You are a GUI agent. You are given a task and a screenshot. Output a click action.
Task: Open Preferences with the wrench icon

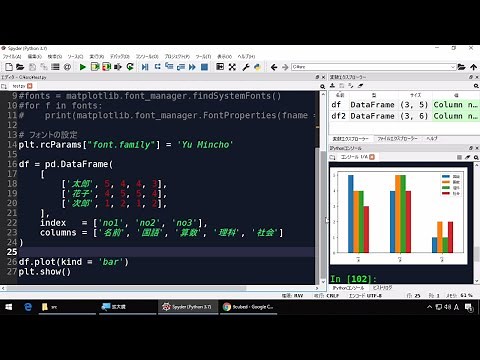coord(246,67)
